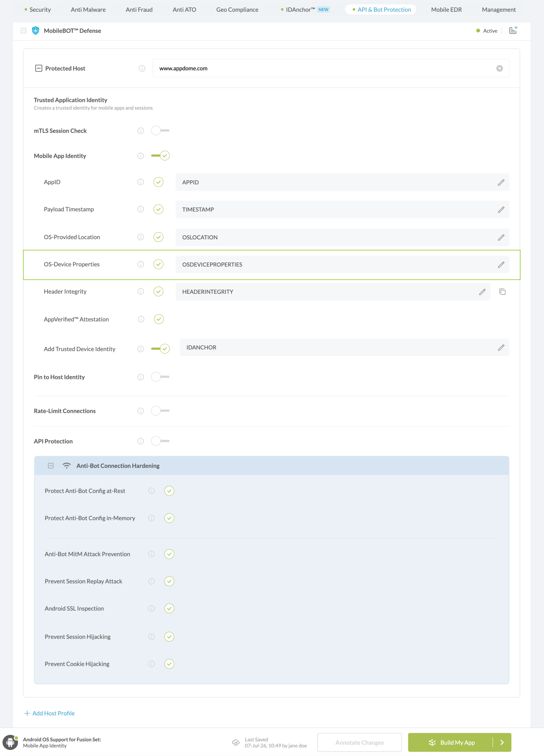Enable the Rate-Limit Connections toggle
This screenshot has height=756, width=544.
160,411
